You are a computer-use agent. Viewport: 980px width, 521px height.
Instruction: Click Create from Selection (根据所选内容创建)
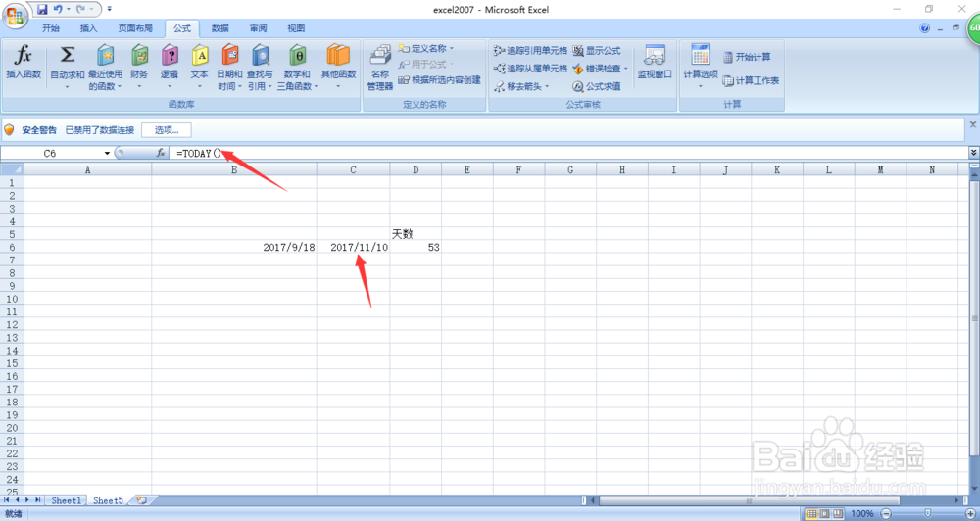(439, 80)
